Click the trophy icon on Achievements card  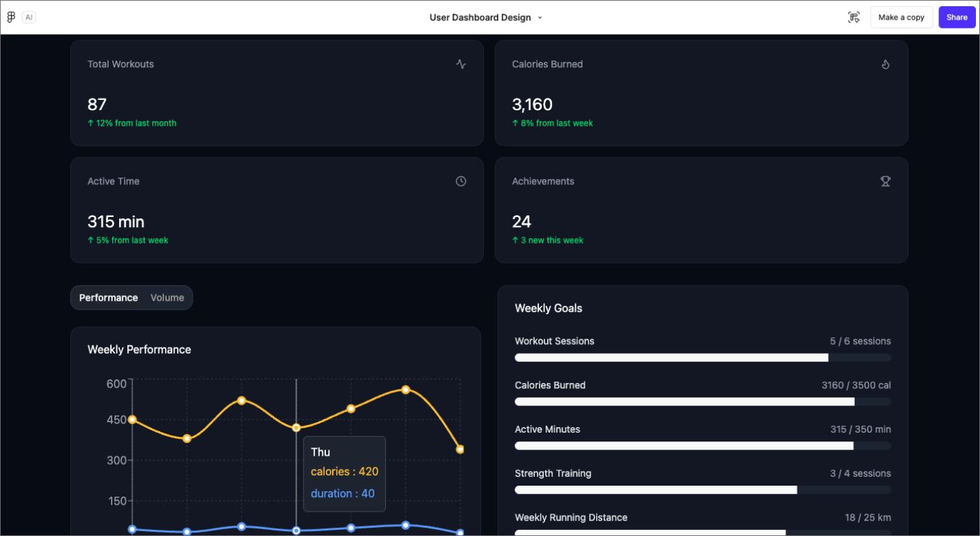tap(885, 181)
